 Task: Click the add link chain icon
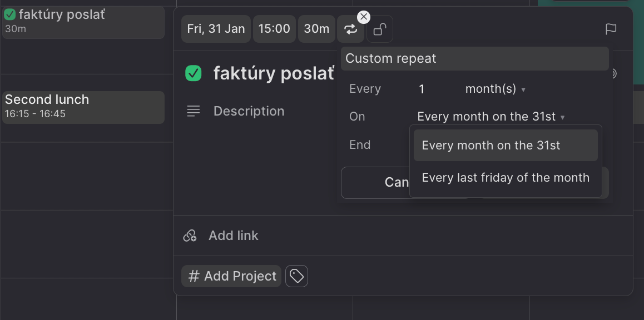pyautogui.click(x=190, y=236)
